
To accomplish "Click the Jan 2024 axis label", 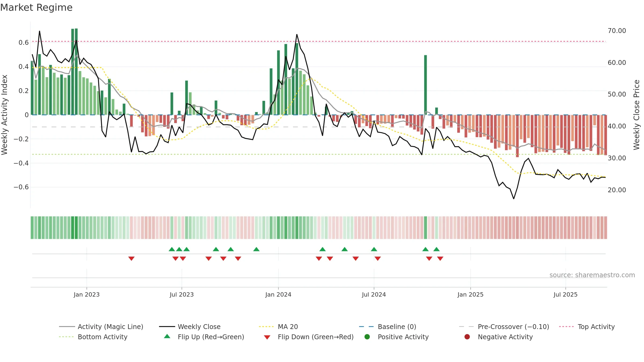I will pyautogui.click(x=278, y=294).
